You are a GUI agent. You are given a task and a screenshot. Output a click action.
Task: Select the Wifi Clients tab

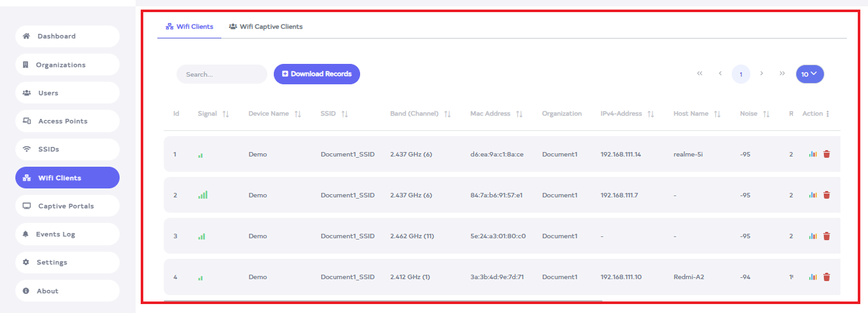(189, 27)
